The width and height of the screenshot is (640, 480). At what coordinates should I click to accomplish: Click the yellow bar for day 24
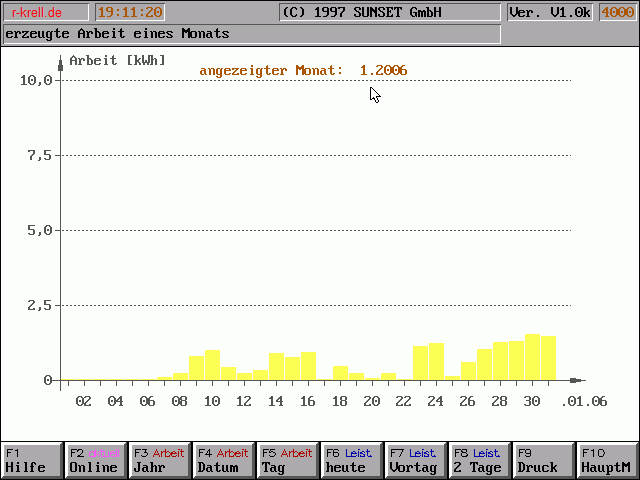pyautogui.click(x=436, y=362)
